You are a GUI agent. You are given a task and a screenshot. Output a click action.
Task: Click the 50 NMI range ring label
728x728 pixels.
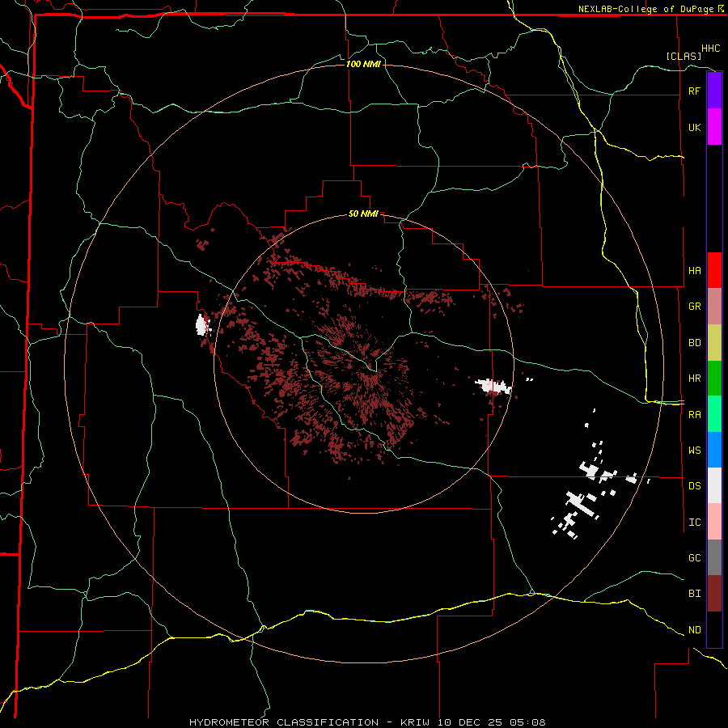pos(363,214)
